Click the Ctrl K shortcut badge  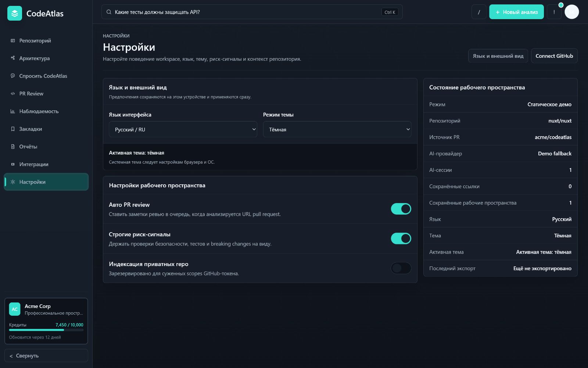pos(390,12)
